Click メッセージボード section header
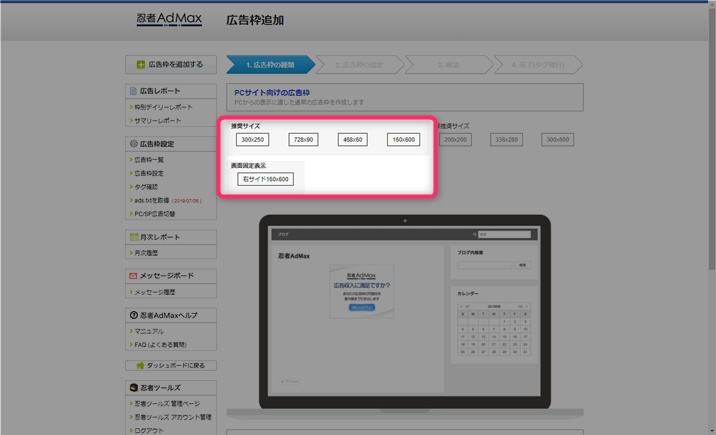 (x=171, y=276)
